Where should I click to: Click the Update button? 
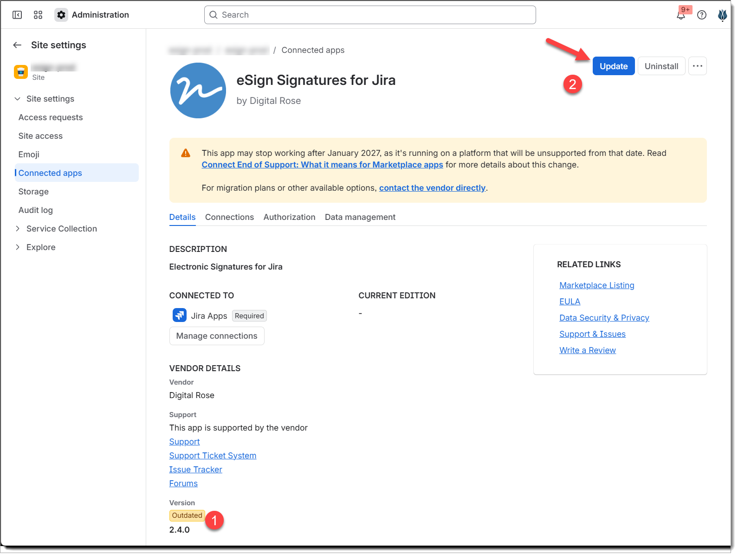(x=614, y=66)
